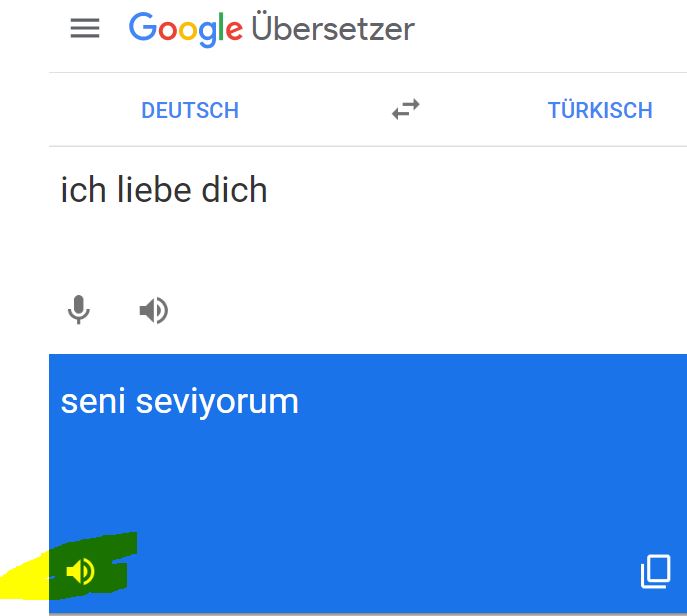Select DEUTSCH as source language tab
The image size is (687, 616).
190,110
